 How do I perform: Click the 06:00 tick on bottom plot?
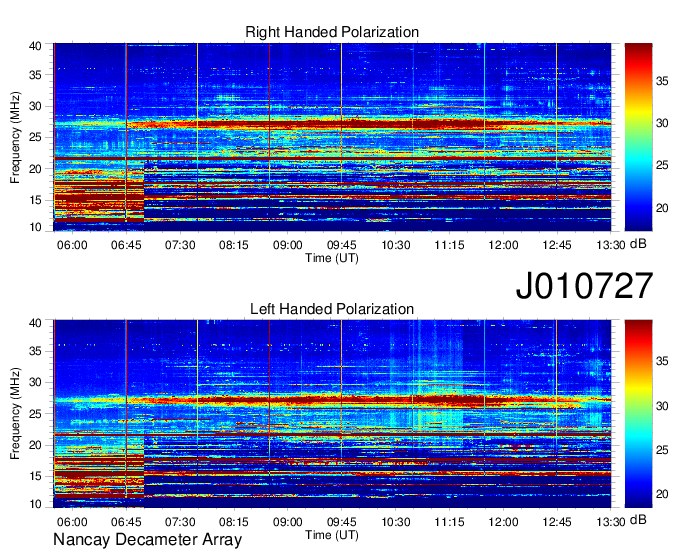[x=72, y=522]
